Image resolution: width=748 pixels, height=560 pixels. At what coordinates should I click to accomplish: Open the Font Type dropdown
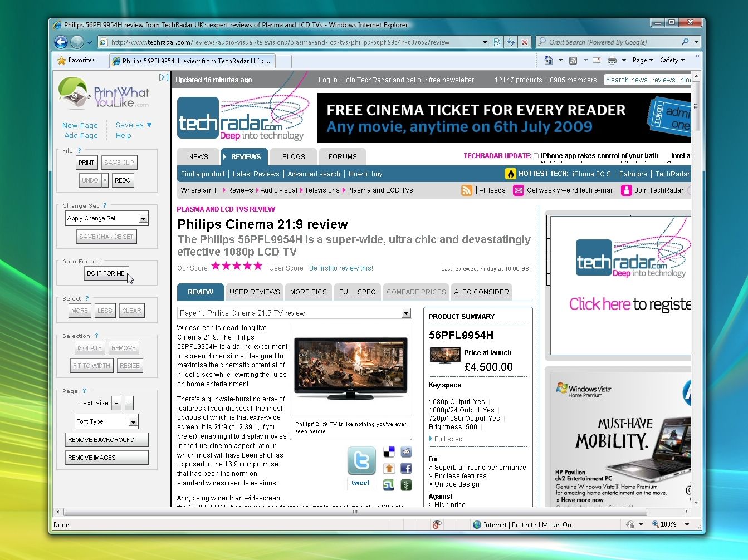106,421
